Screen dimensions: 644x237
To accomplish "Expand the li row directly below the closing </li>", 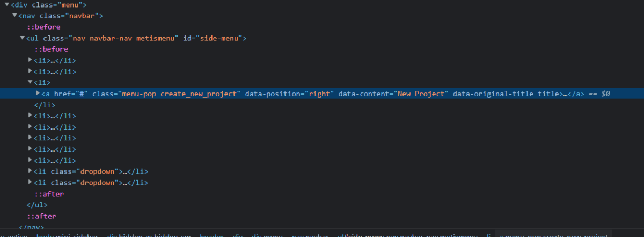I will coord(30,116).
